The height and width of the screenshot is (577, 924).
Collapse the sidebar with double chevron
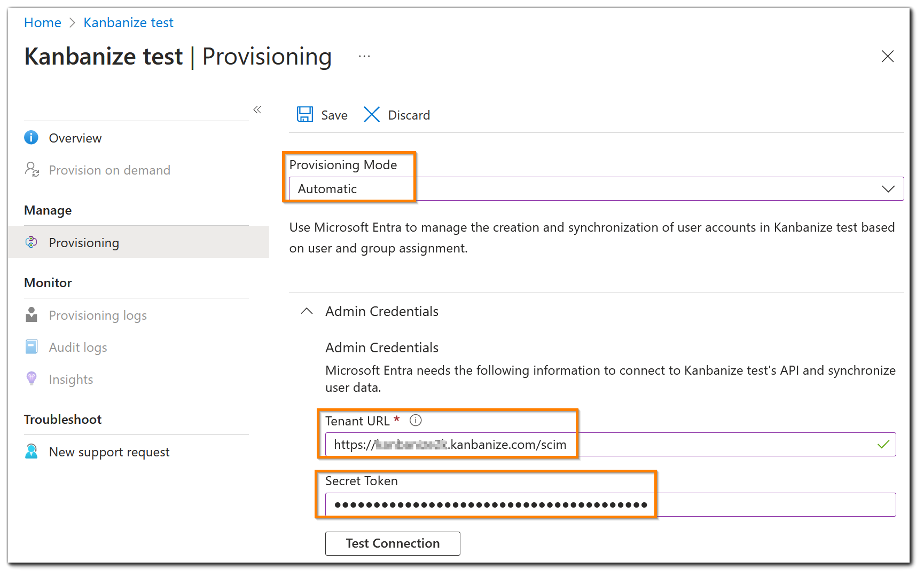pyautogui.click(x=257, y=110)
